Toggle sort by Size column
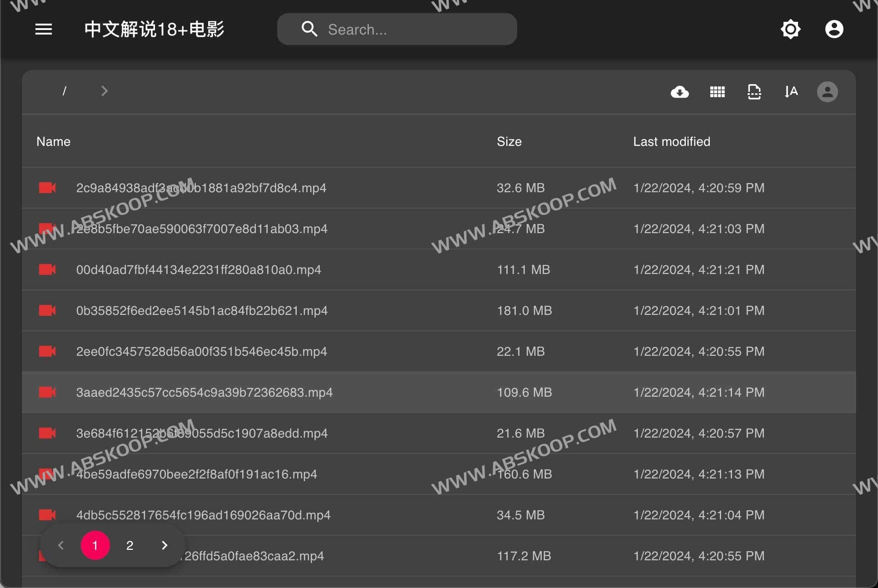This screenshot has height=588, width=878. coord(509,142)
